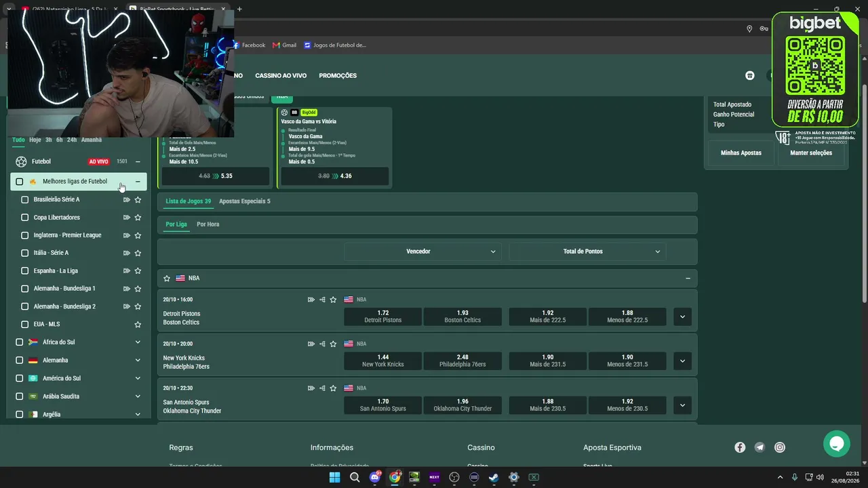Screen dimensions: 868x488
Task: Star the NBA league header
Action: (167, 278)
